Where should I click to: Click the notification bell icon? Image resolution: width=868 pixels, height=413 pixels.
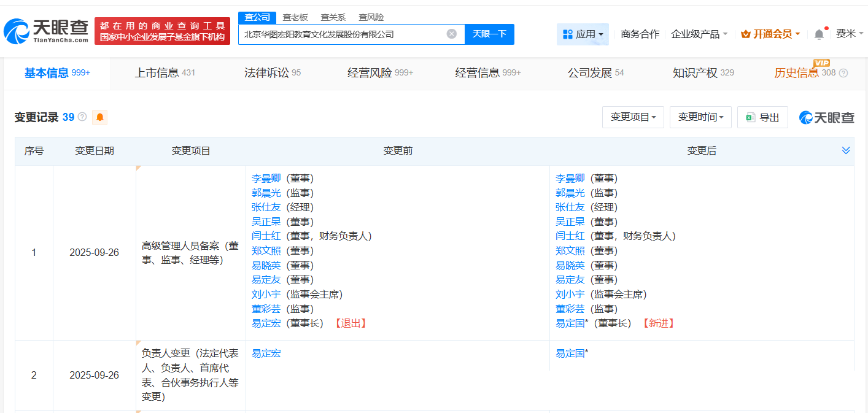tap(818, 34)
